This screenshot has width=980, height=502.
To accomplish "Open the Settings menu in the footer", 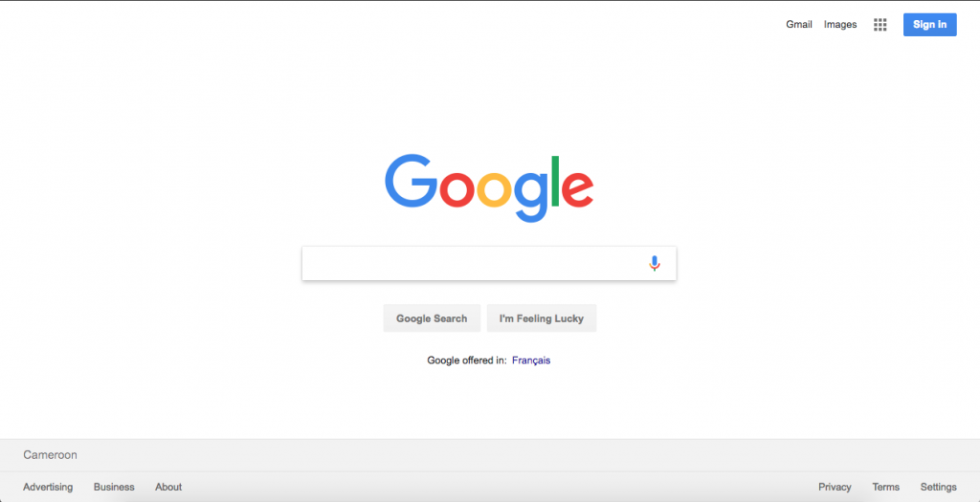I will tap(939, 487).
